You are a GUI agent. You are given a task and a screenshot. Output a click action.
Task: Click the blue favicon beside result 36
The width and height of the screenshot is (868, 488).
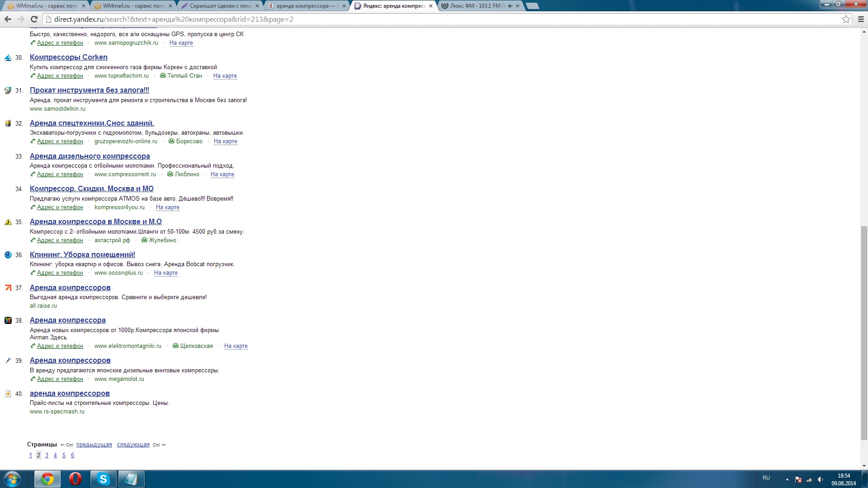[8, 255]
